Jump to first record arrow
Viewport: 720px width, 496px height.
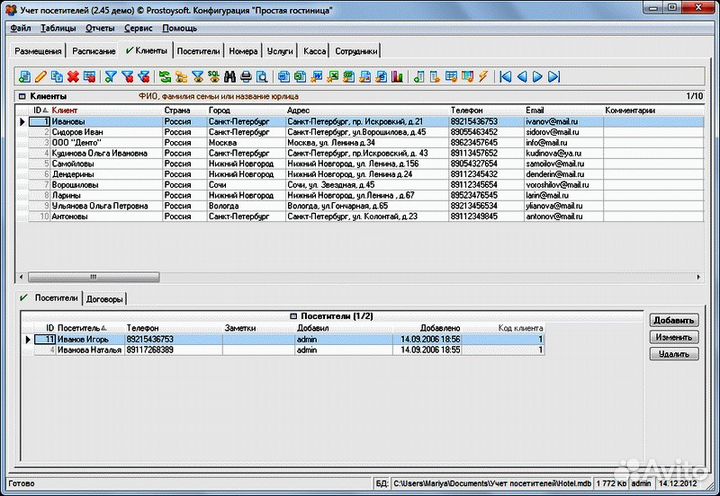coord(506,77)
